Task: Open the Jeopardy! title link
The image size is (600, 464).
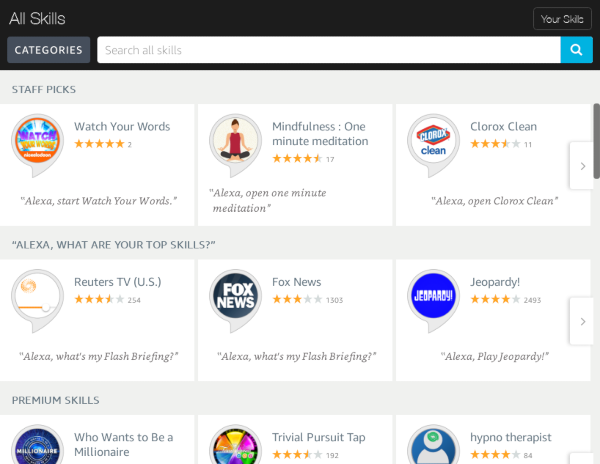Action: pyautogui.click(x=495, y=282)
